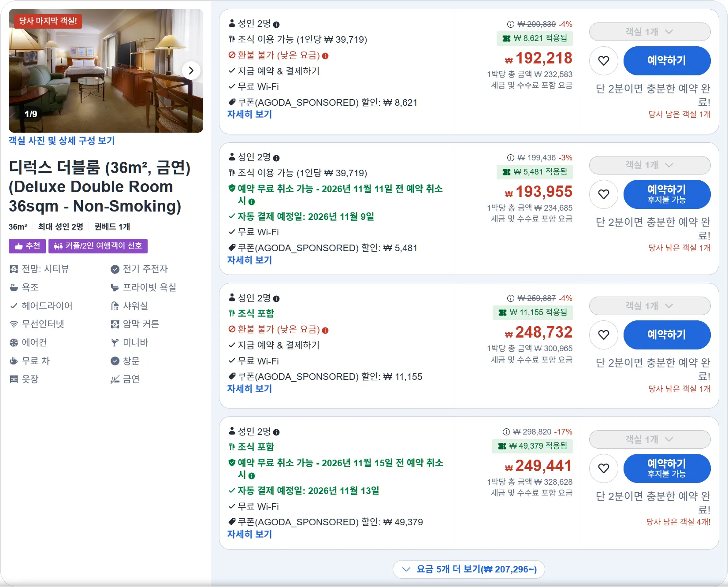Viewport: 728px width, 587px height.
Task: View details of ₩49,379 coupon rate
Action: coord(249,535)
